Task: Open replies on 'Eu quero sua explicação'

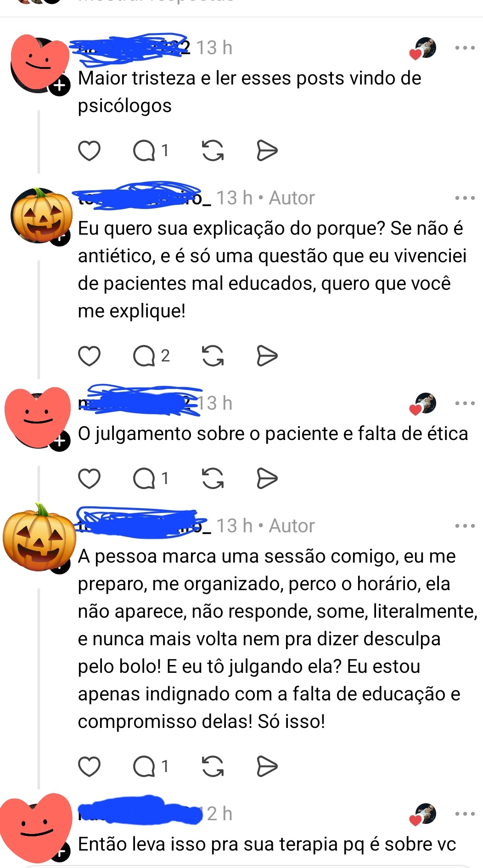Action: coord(151,356)
